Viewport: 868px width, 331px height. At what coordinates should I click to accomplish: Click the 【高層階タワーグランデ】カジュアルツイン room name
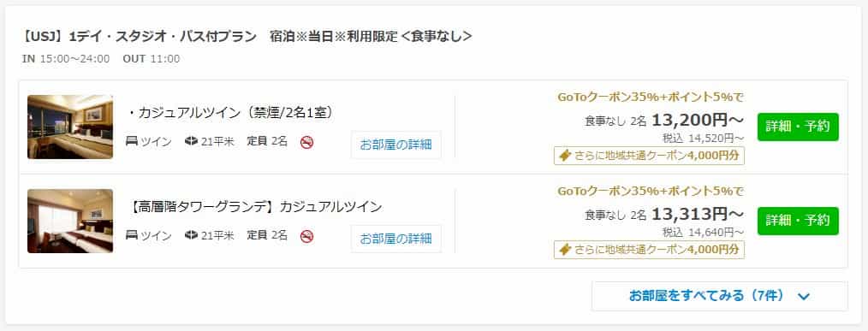click(x=254, y=207)
